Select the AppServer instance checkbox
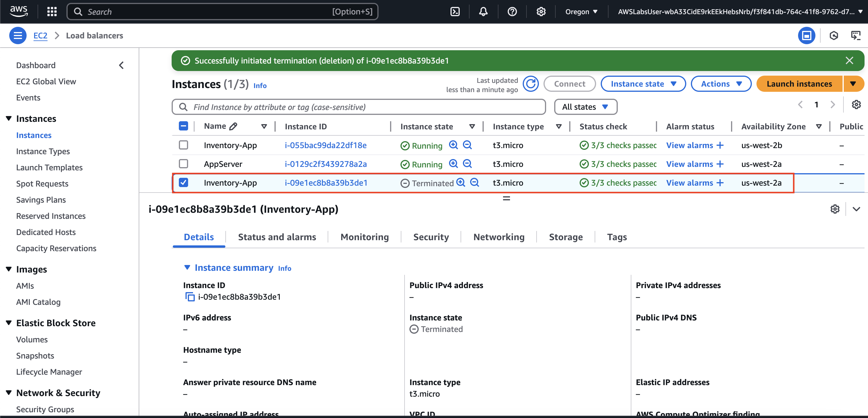This screenshot has height=418, width=868. click(183, 164)
